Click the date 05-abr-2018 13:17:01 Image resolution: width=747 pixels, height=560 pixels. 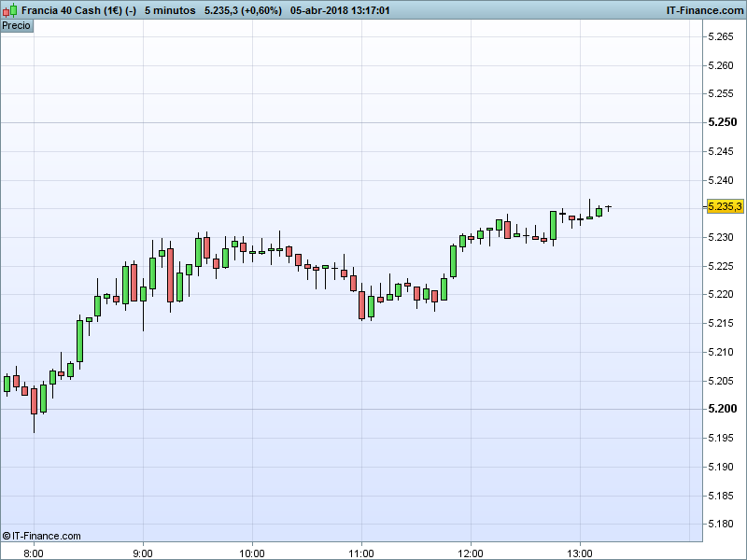(x=340, y=10)
